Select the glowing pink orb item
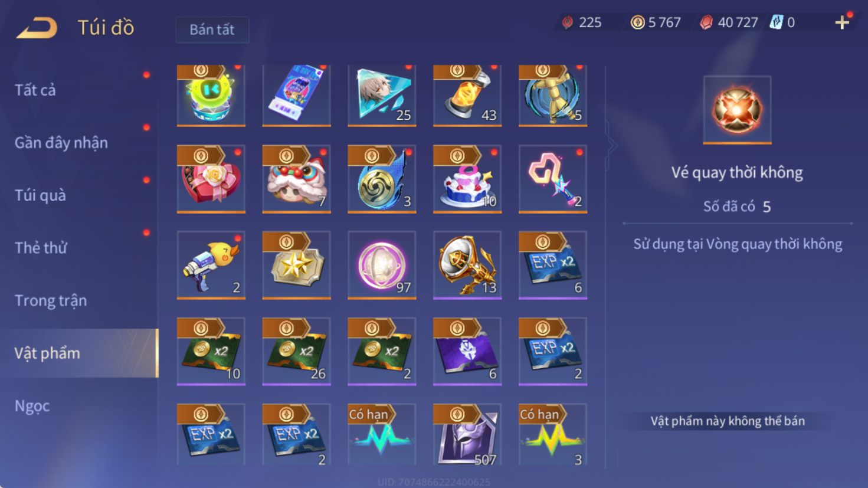868x488 pixels. pos(382,265)
